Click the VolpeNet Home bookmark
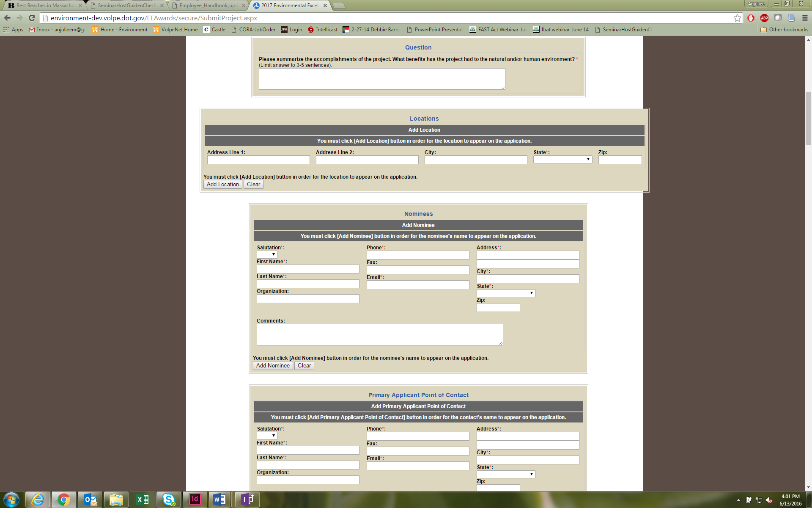The width and height of the screenshot is (812, 508). 176,30
